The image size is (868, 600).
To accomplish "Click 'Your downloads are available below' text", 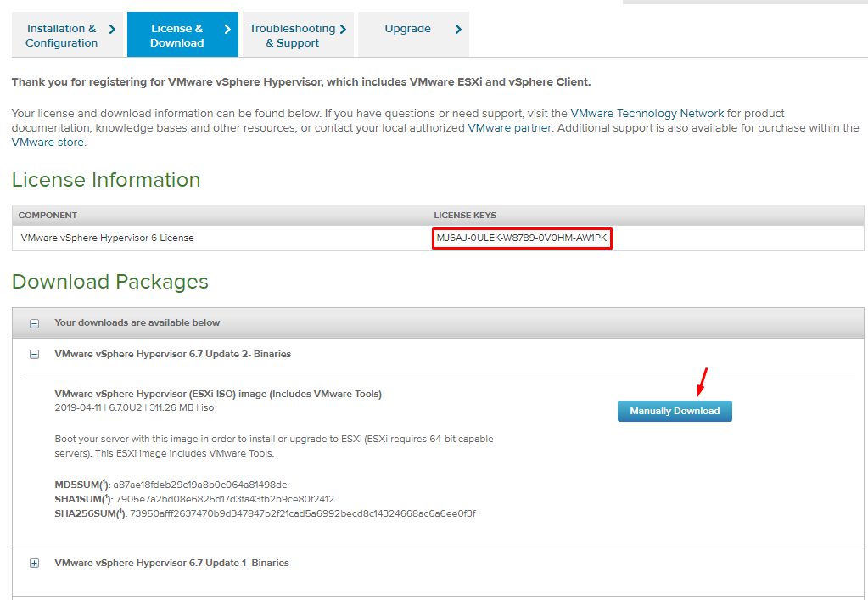I will point(137,322).
